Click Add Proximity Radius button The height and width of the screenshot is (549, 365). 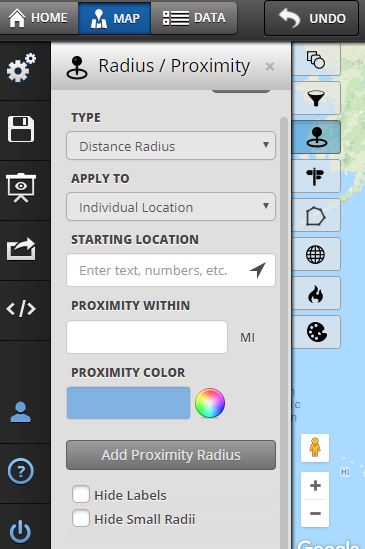171,455
